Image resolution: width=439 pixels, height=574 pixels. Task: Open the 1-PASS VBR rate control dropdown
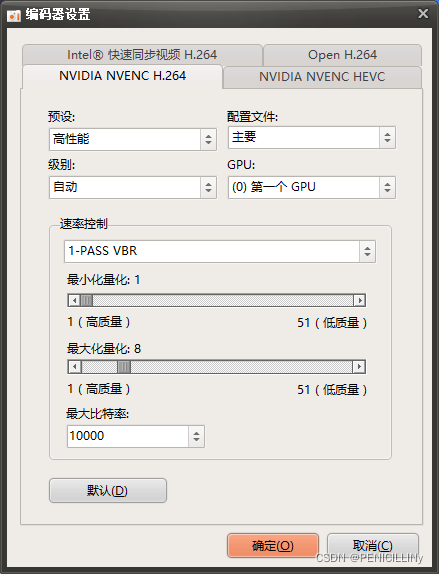click(x=220, y=251)
